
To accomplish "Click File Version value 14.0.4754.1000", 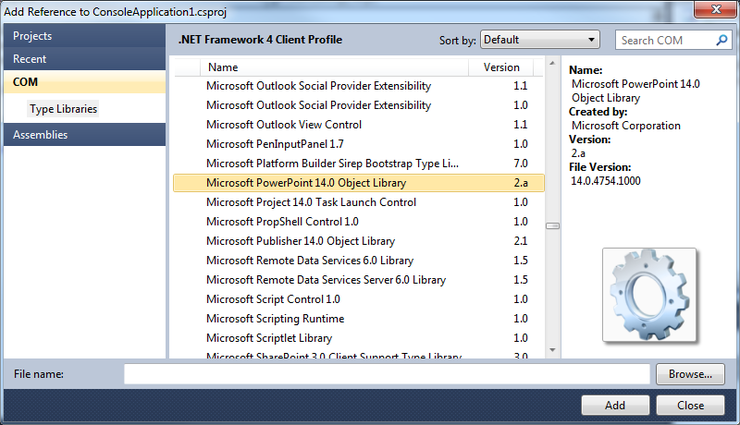I will 605,181.
